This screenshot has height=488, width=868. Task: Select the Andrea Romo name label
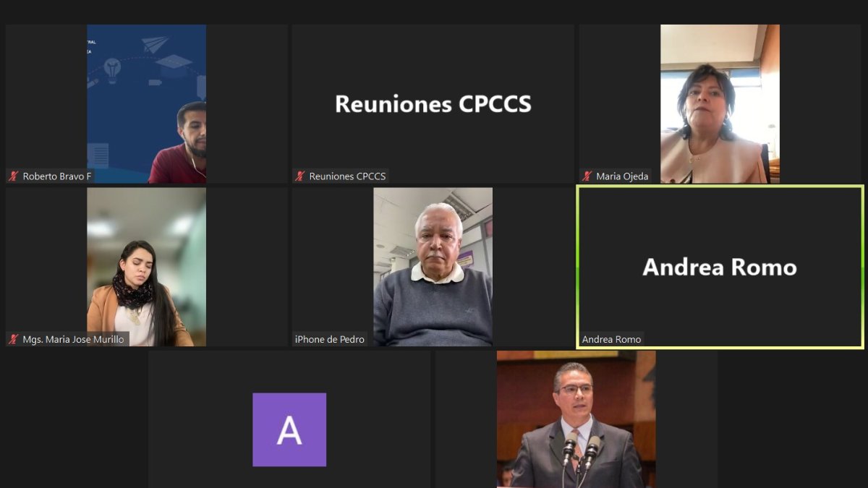pyautogui.click(x=611, y=339)
